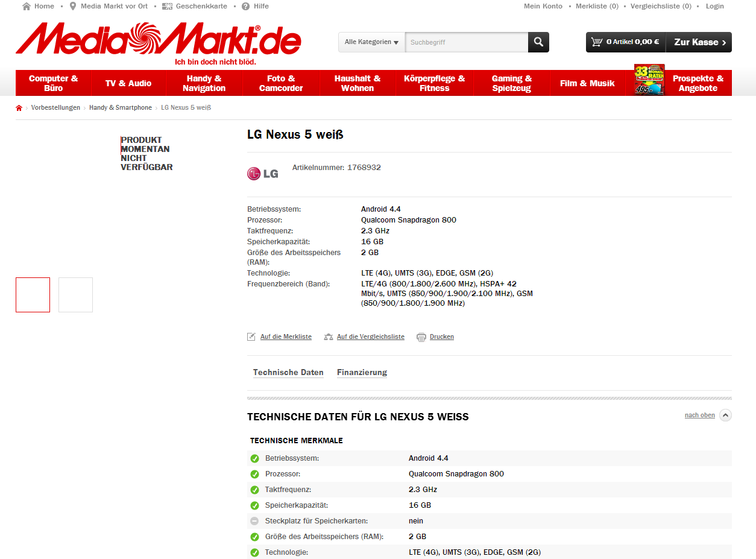Image resolution: width=756 pixels, height=559 pixels.
Task: Click the green check beside Arbeitsspeichers (RAM)
Action: (x=254, y=537)
